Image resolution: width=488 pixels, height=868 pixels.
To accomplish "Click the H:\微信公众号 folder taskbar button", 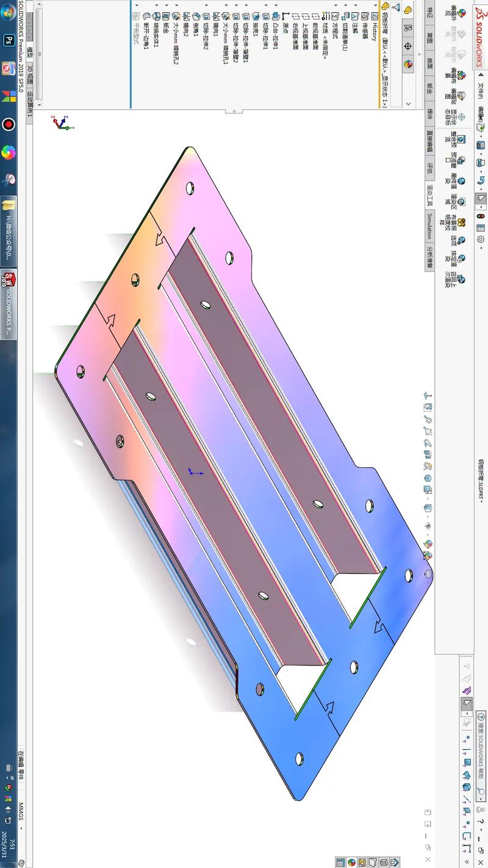I will 9,232.
